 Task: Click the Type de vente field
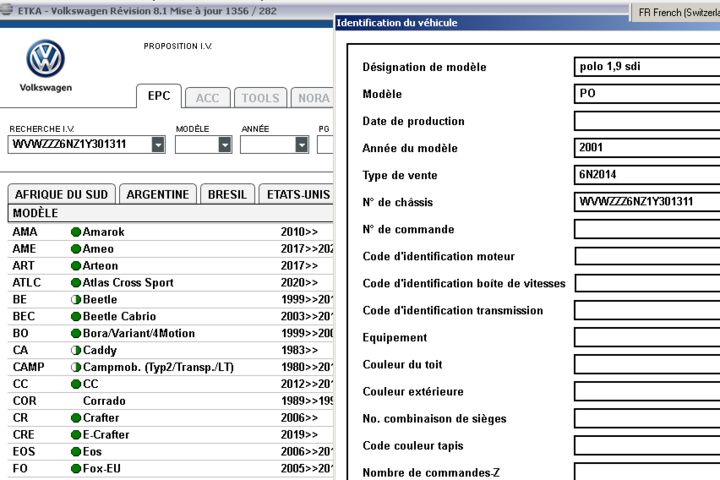[x=647, y=175]
